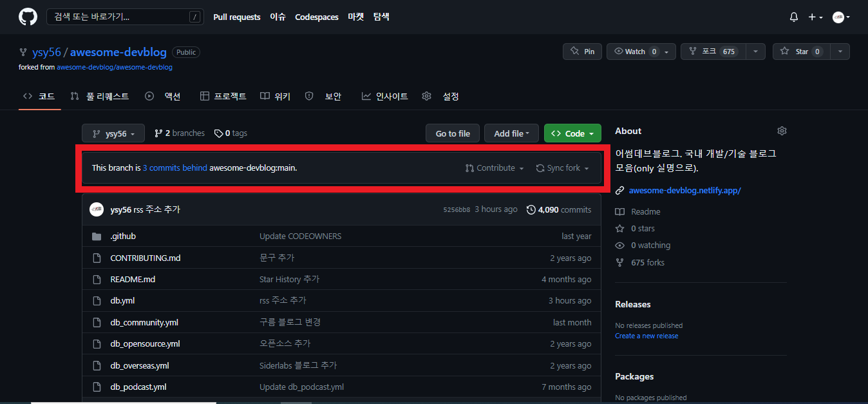Viewport: 868px width, 404px height.
Task: Open the plus create-new menu
Action: point(816,17)
